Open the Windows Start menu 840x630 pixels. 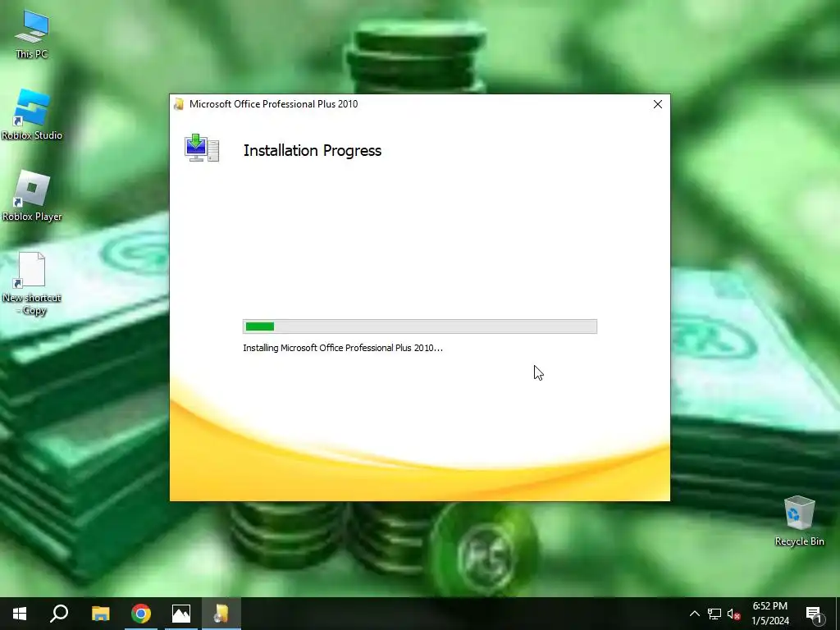coord(20,614)
